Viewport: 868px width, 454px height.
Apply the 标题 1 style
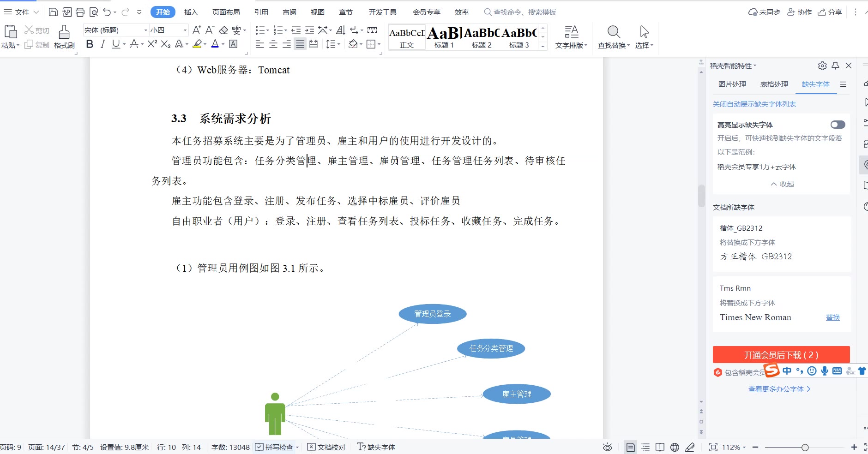(444, 37)
